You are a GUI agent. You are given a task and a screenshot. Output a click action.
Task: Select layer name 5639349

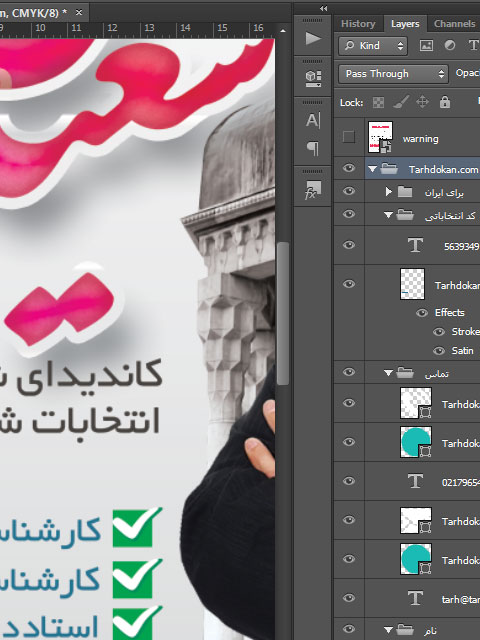click(462, 246)
